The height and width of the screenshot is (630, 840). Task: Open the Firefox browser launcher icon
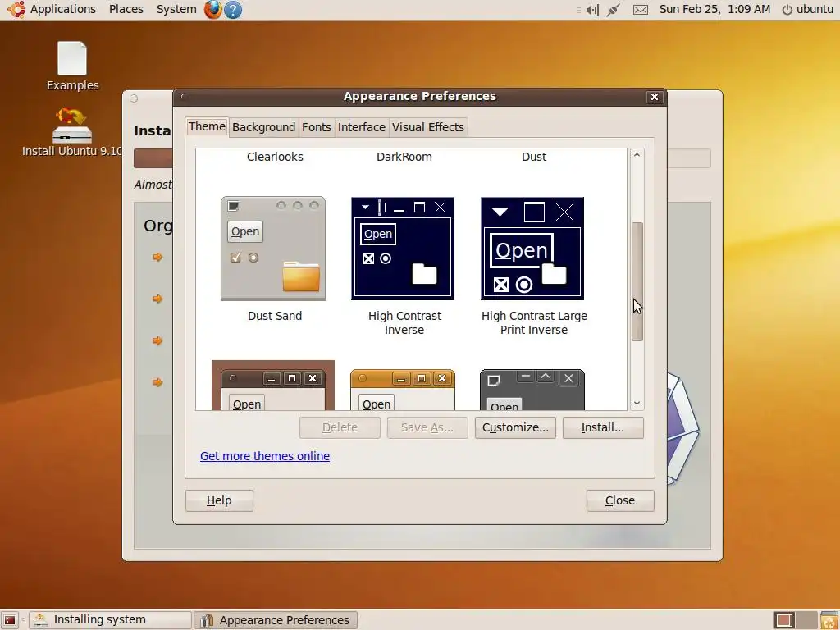(212, 9)
